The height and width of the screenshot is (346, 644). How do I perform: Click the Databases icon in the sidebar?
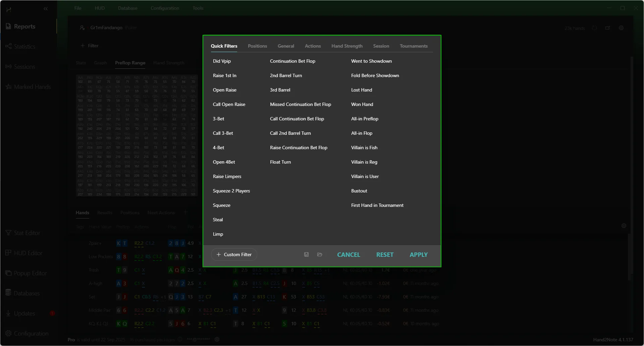pyautogui.click(x=8, y=293)
